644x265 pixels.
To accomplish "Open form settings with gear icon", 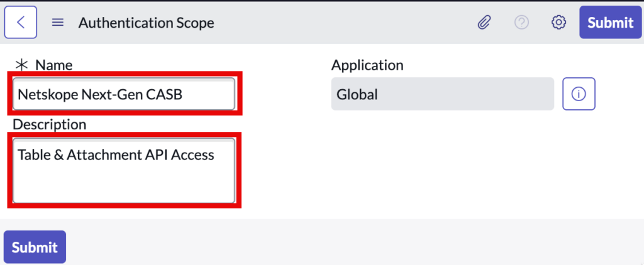I will (x=558, y=23).
